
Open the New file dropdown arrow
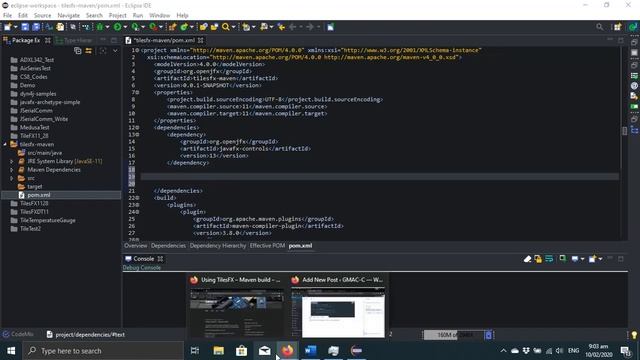(x=16, y=27)
